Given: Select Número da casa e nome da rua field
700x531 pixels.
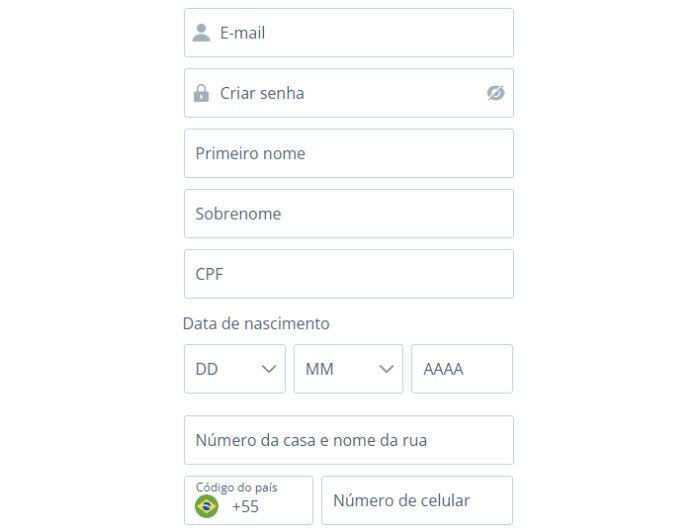Looking at the screenshot, I should (349, 440).
